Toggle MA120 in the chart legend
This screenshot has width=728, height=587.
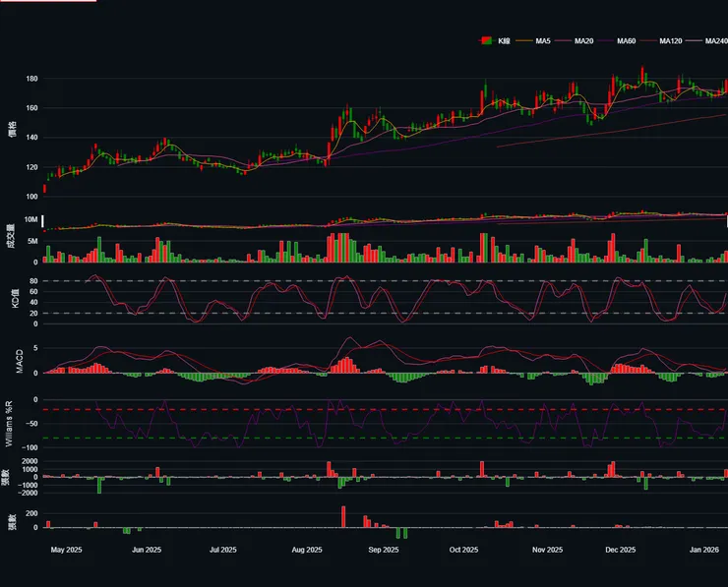pos(662,41)
